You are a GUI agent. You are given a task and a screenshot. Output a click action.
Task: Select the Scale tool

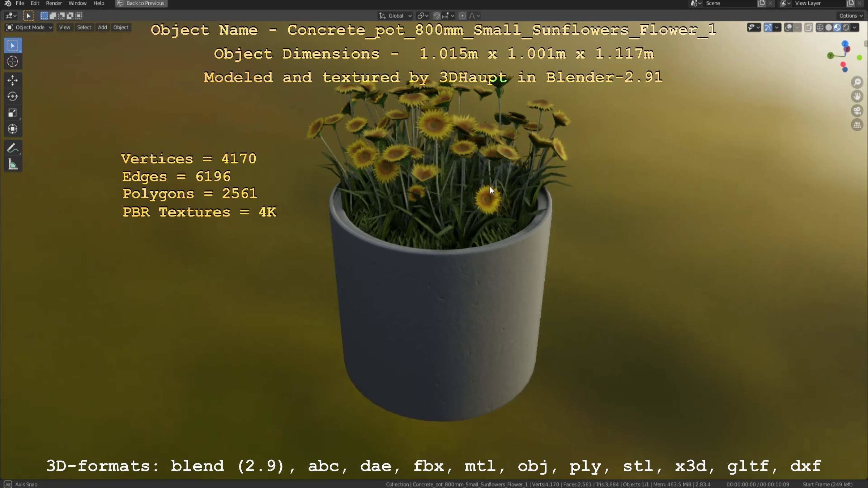[x=13, y=113]
